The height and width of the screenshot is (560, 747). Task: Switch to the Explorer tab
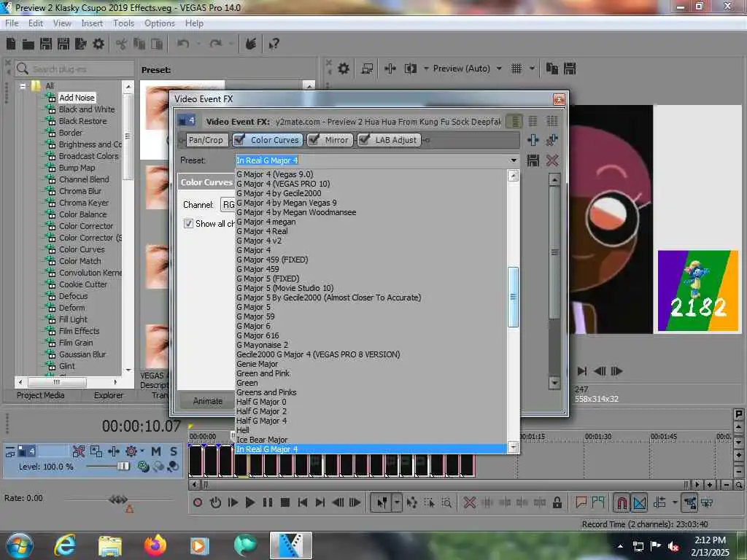[x=108, y=395]
